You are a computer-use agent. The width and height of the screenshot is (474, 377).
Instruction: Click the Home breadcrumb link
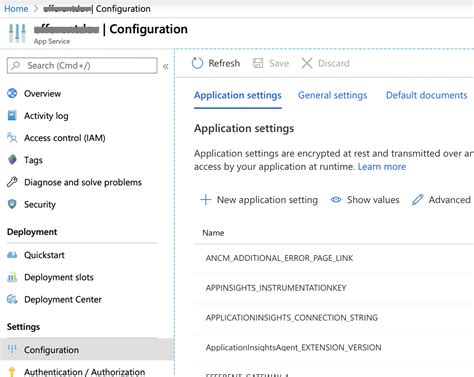pyautogui.click(x=16, y=9)
